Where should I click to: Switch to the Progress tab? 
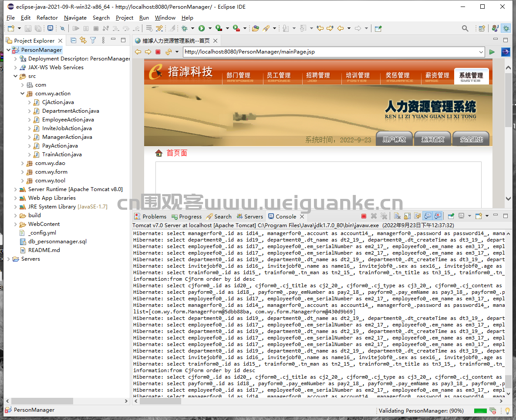point(187,216)
